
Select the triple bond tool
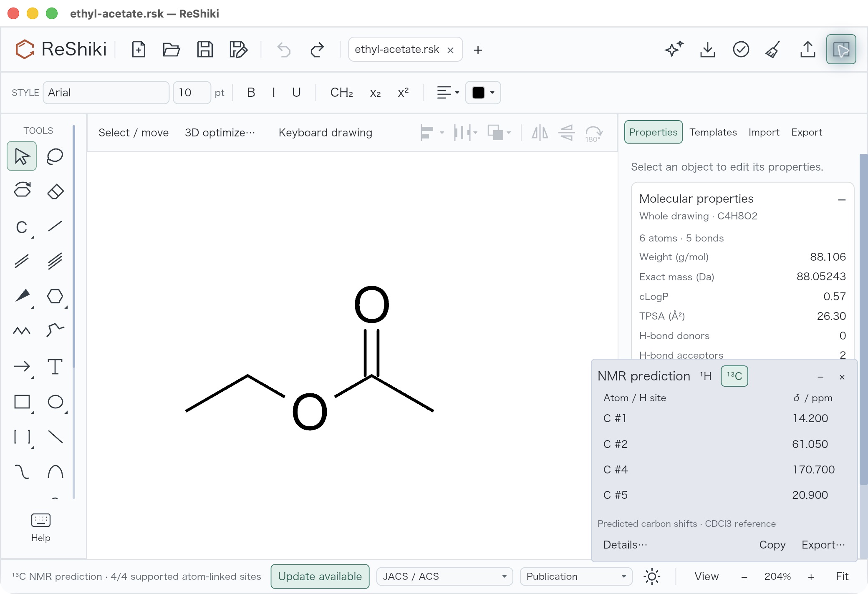pos(55,261)
